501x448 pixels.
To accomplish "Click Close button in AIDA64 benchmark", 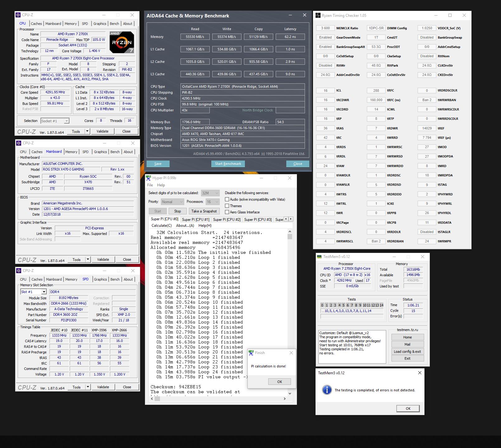I will [297, 164].
